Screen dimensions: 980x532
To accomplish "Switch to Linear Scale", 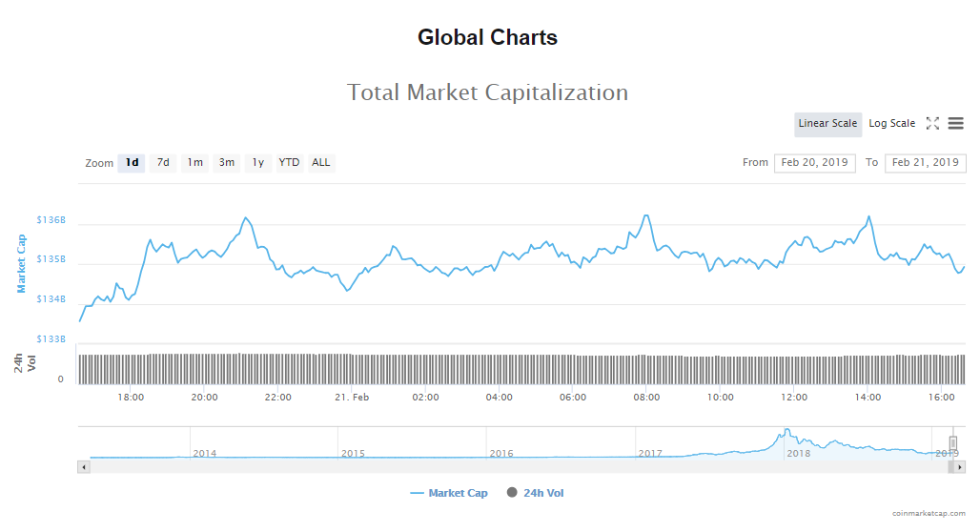I will pyautogui.click(x=827, y=124).
